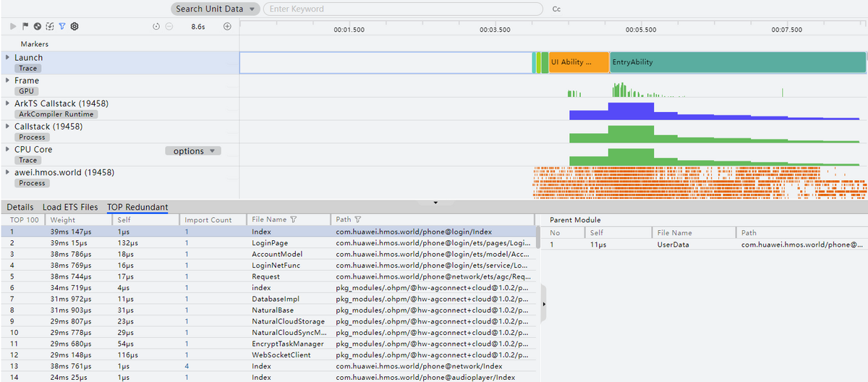
Task: Expand the Launch trace row
Action: (x=8, y=57)
